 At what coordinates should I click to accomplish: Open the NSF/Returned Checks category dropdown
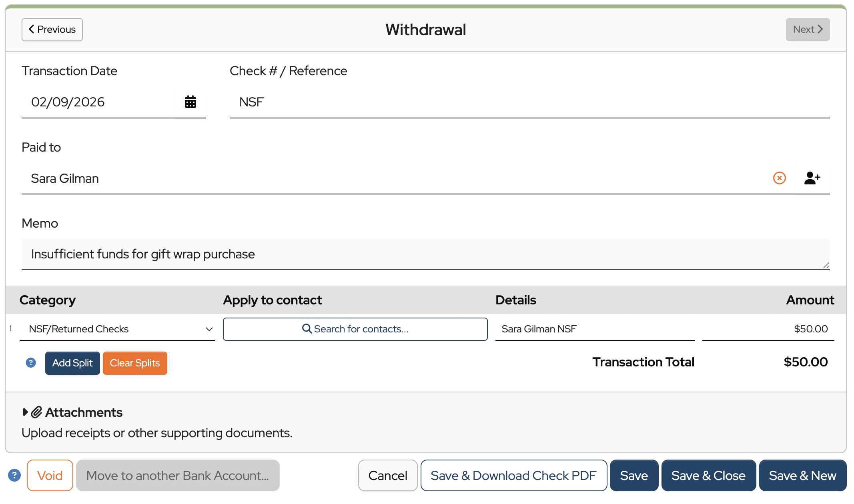117,329
